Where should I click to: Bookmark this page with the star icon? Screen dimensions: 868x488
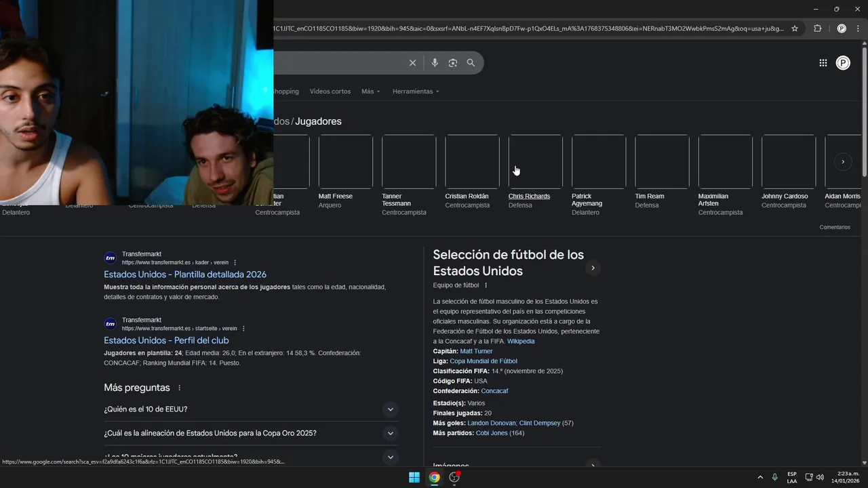pos(795,28)
